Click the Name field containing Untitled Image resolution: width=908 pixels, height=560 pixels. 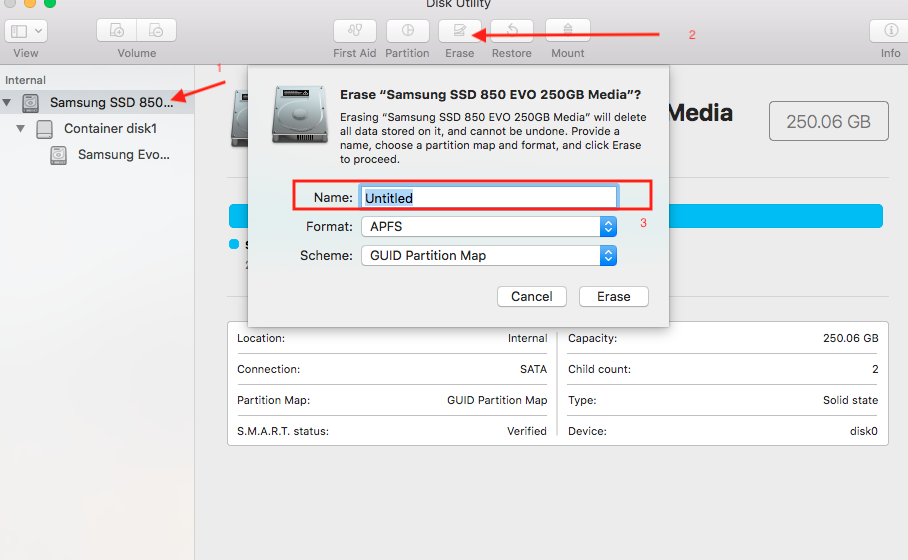pos(489,197)
